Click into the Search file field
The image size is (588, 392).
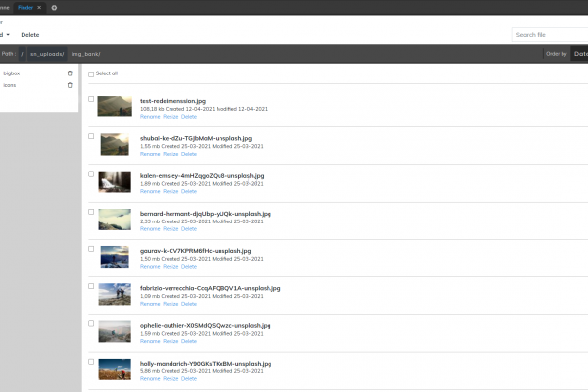click(549, 35)
